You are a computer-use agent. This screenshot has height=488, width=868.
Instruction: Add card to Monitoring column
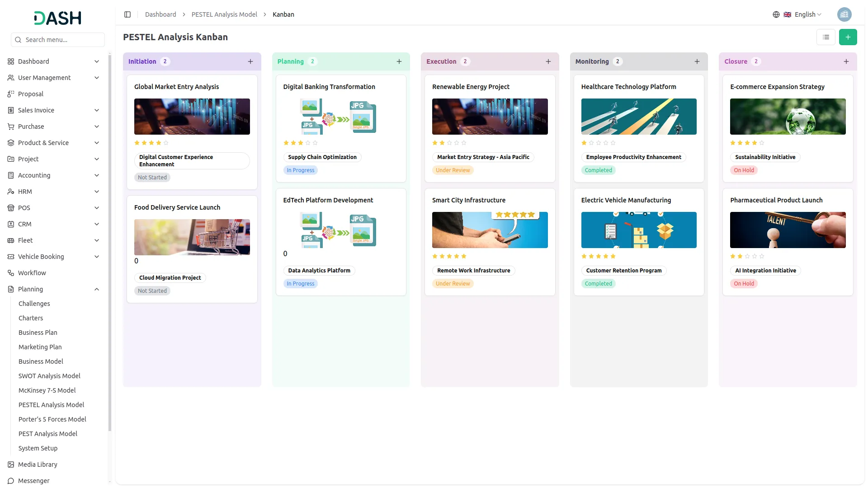697,61
